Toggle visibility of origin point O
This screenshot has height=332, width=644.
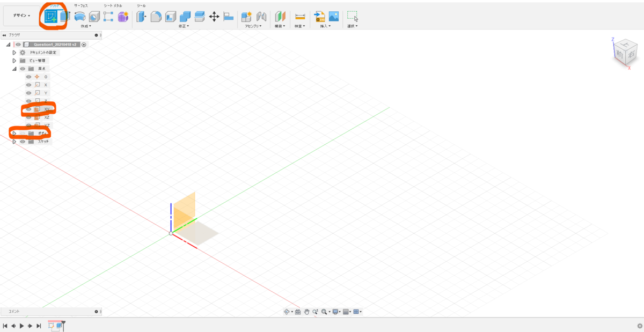[x=29, y=77]
